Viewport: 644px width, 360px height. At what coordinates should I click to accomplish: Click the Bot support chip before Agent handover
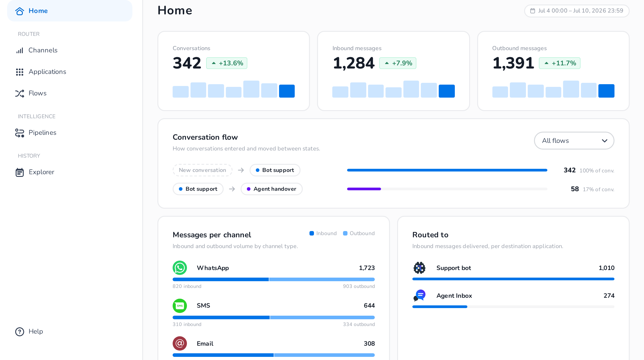pyautogui.click(x=198, y=189)
